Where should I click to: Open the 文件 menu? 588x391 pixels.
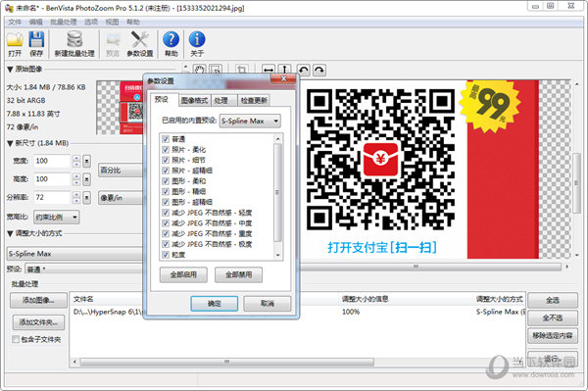pyautogui.click(x=15, y=23)
